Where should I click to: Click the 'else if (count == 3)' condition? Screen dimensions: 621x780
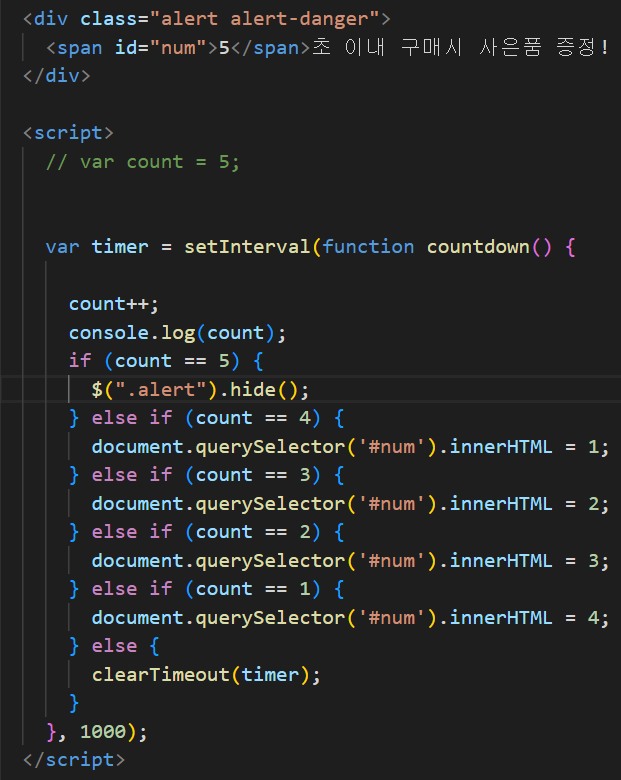pyautogui.click(x=206, y=475)
